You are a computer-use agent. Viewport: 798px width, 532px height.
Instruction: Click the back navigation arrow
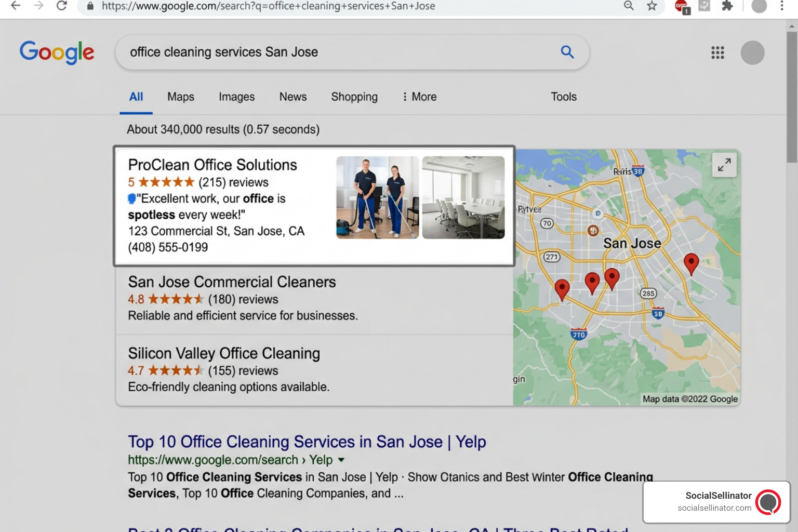(16, 7)
